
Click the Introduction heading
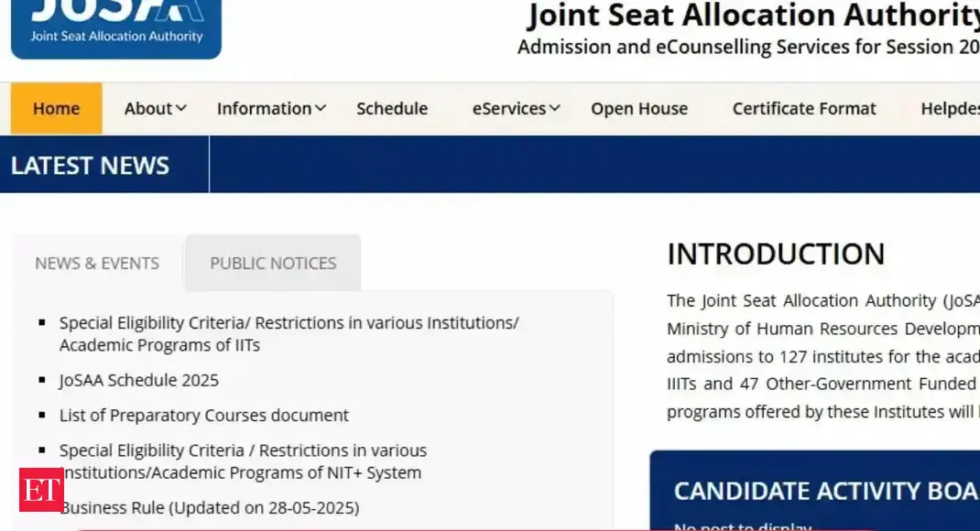coord(776,254)
